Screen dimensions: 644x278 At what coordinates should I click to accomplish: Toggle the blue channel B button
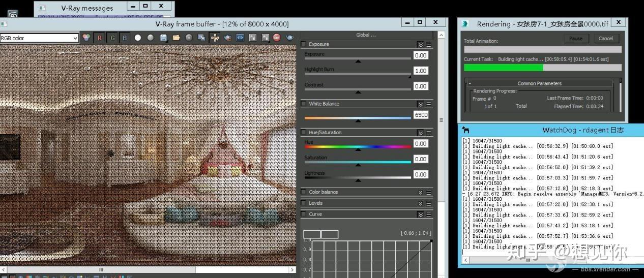tap(125, 38)
